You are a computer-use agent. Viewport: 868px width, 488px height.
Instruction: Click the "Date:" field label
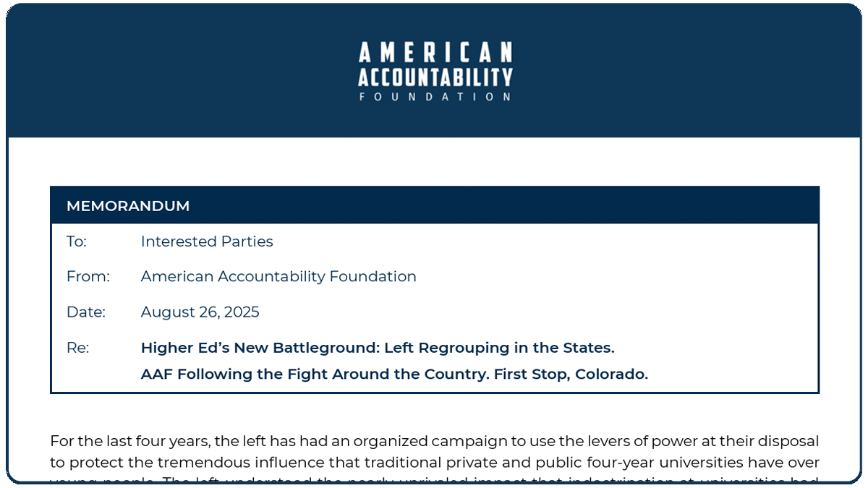85,312
